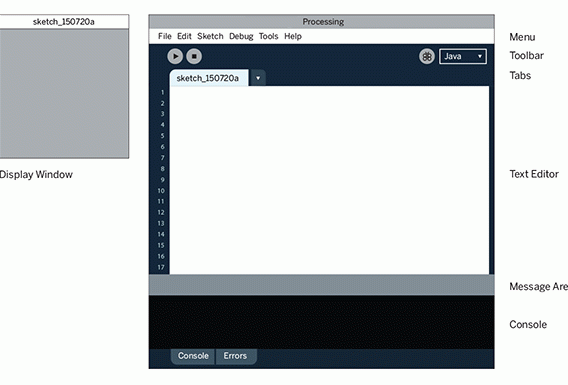Click inside the white text editor area
The image size is (568, 385).
pos(329,180)
